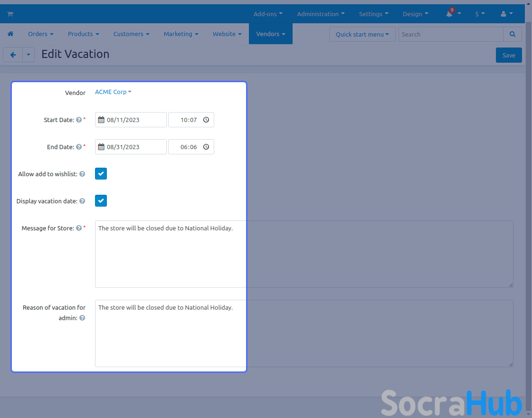The height and width of the screenshot is (418, 532).
Task: Click the shopping cart icon
Action: point(10,14)
